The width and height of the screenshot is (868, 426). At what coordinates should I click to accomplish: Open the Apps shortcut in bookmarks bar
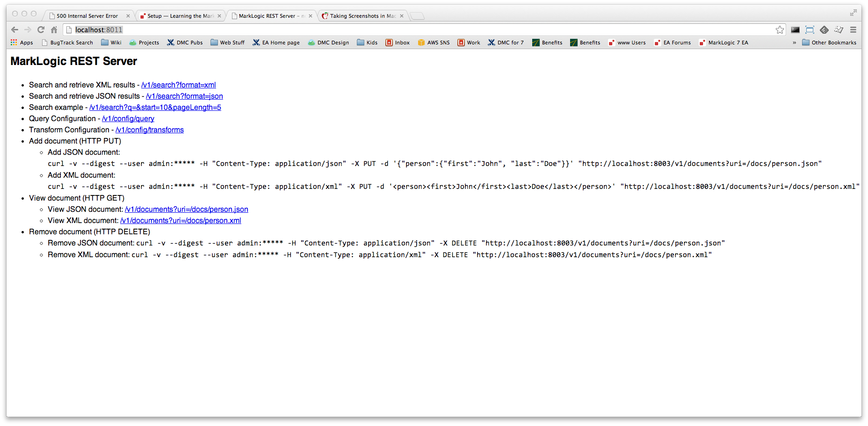coord(22,43)
